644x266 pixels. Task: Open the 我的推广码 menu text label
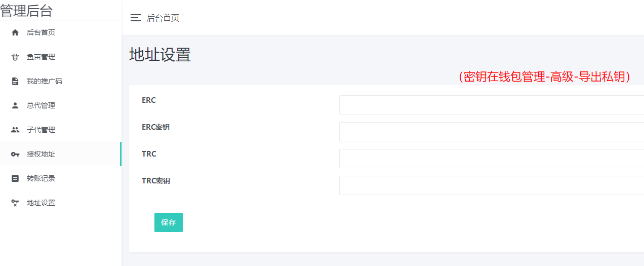[x=45, y=81]
